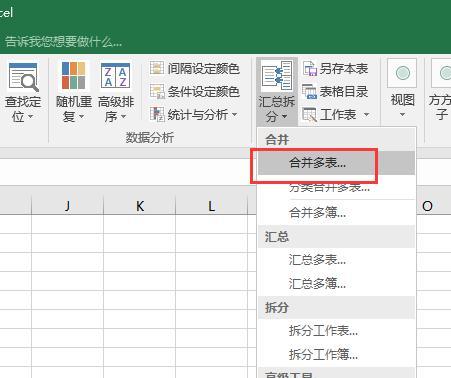Select 拆分工作簿... menu entry
451x378 pixels.
pyautogui.click(x=337, y=354)
